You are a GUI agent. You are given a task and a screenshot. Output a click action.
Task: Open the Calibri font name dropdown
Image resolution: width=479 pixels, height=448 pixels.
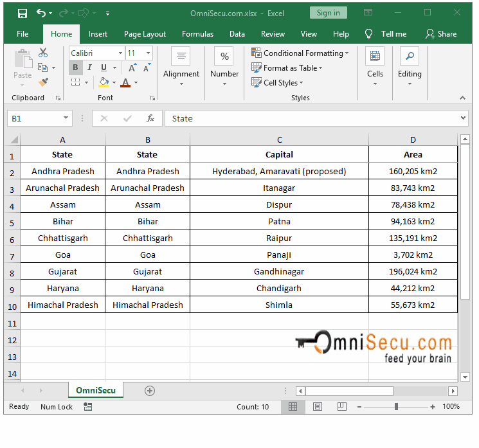click(121, 53)
